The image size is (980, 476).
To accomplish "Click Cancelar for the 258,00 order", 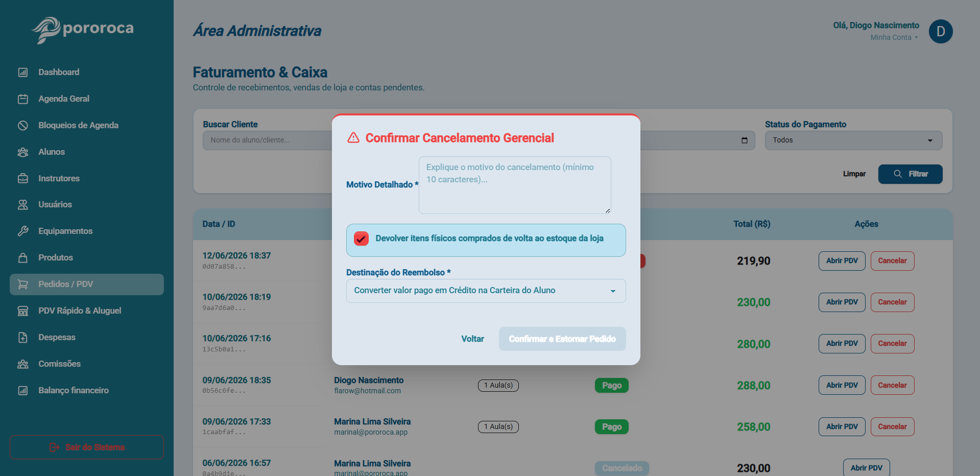I will (x=892, y=427).
